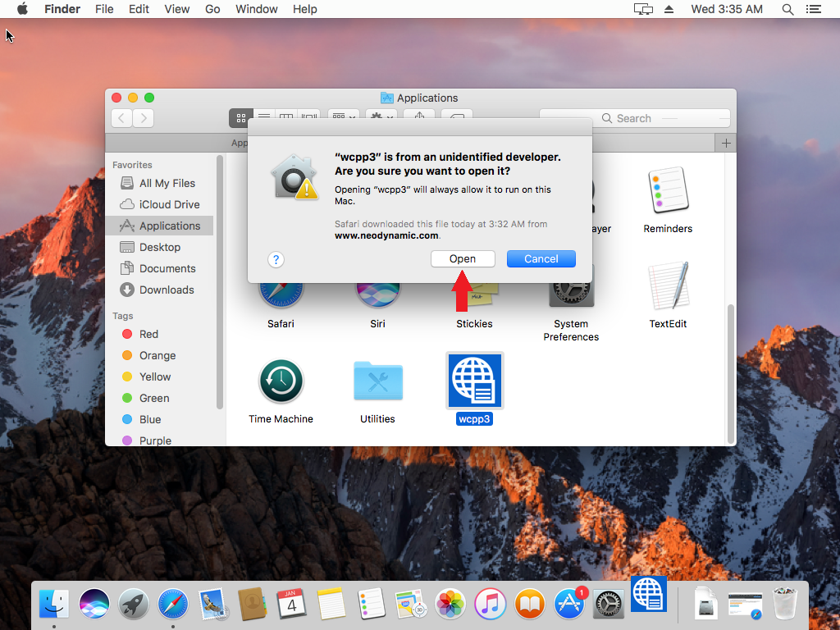Open the Help menu
Screen dimensions: 840x630
[x=305, y=9]
